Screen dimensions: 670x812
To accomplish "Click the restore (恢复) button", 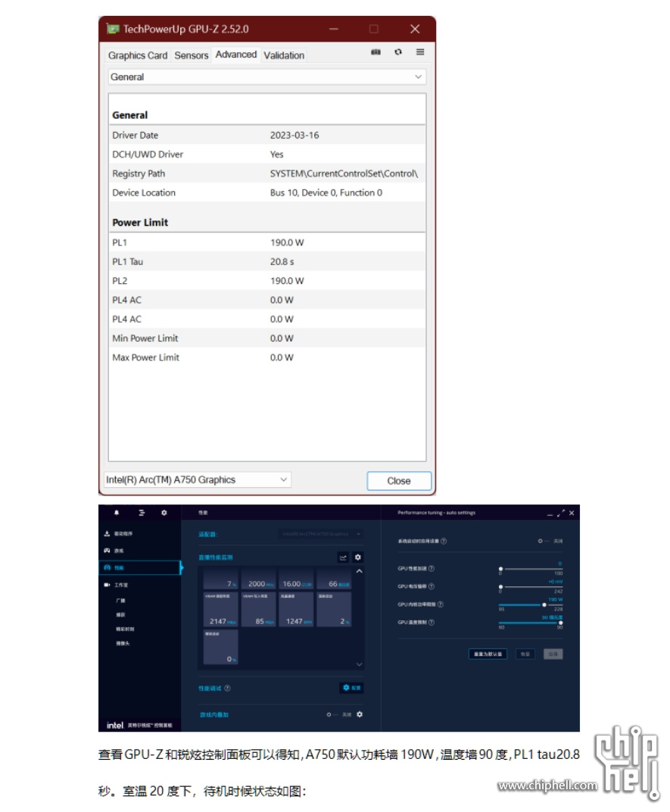I will click(525, 654).
